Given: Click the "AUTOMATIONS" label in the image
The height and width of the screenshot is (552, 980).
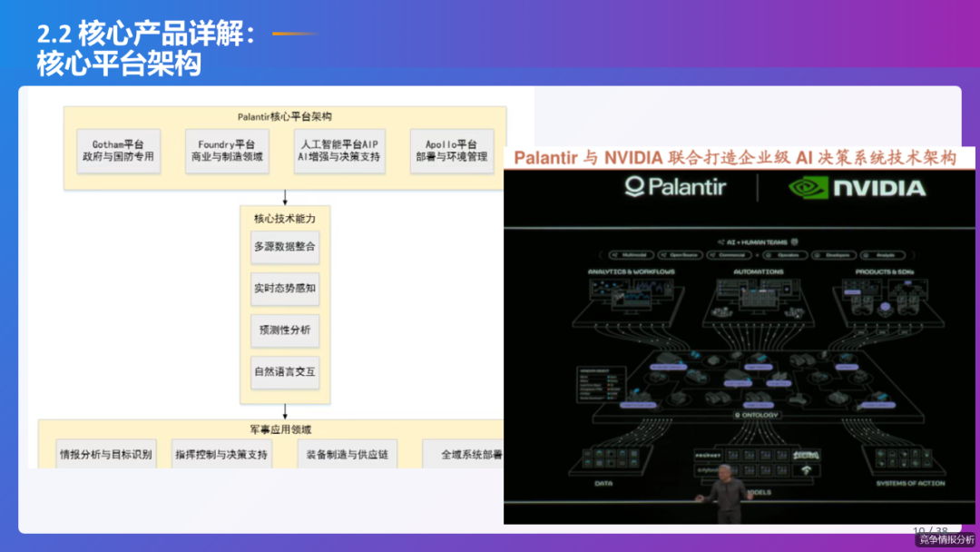Looking at the screenshot, I should (758, 272).
